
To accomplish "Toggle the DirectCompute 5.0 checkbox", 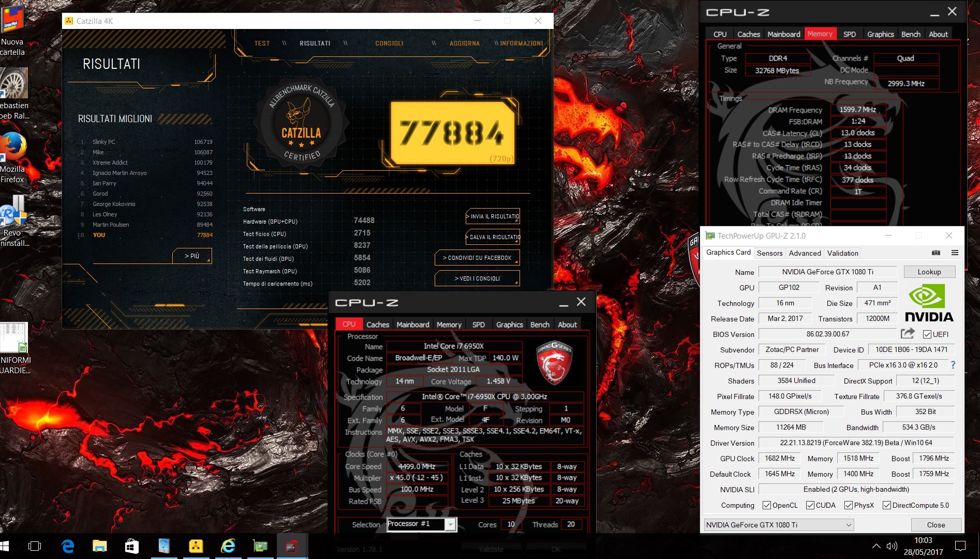I will click(887, 505).
